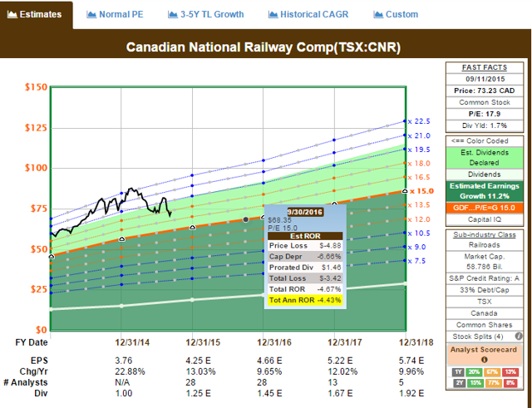Click the chart icon beside Custom
This screenshot has width=532, height=408.
(x=378, y=15)
